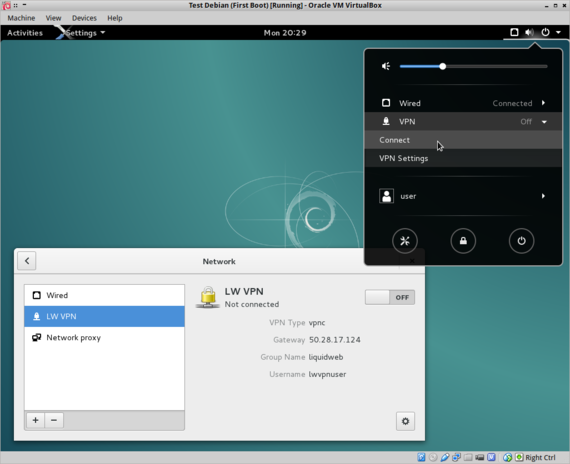Click the keyboard capture indicator beside Right Ctrl

(519, 457)
